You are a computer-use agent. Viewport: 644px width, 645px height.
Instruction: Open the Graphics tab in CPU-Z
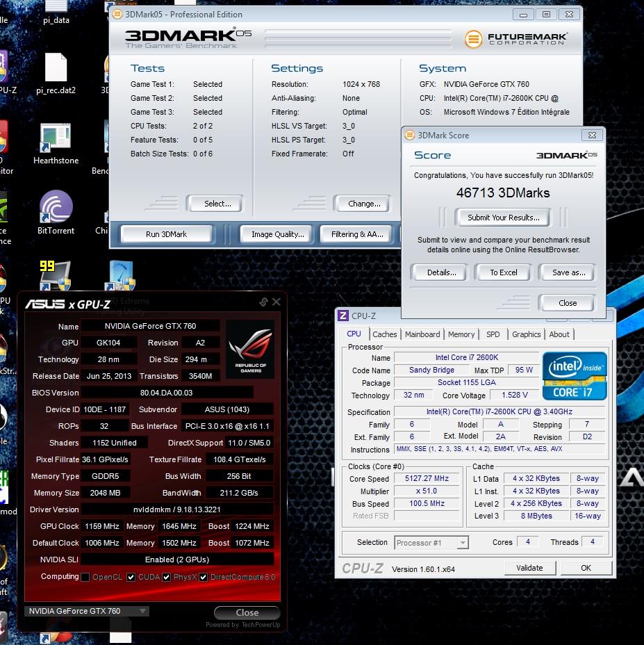(526, 334)
